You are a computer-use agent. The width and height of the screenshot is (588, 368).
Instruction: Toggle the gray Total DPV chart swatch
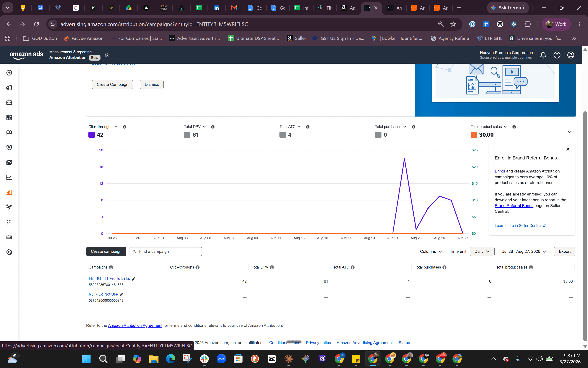187,135
